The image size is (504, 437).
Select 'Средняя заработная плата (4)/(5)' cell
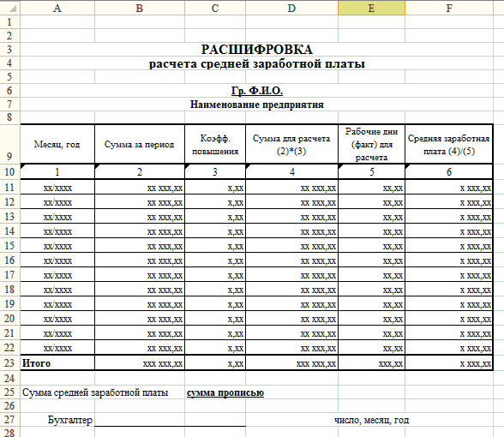point(449,144)
